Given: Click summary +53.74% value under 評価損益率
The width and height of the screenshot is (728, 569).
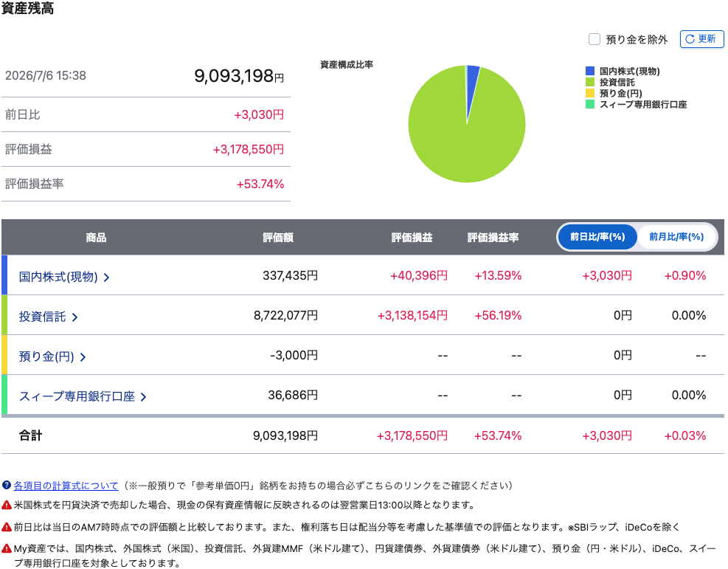Looking at the screenshot, I should [x=260, y=185].
